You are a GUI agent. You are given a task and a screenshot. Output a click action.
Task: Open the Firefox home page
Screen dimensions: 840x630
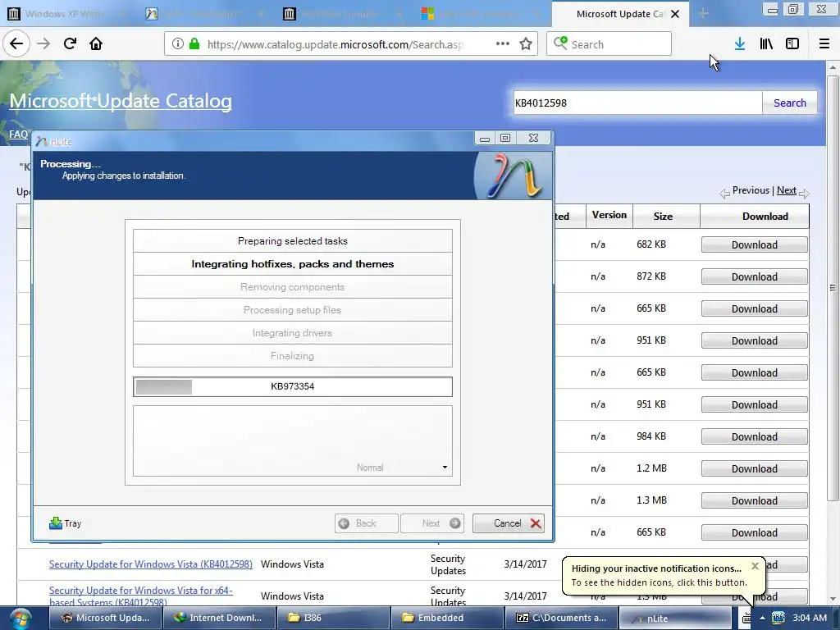(96, 44)
